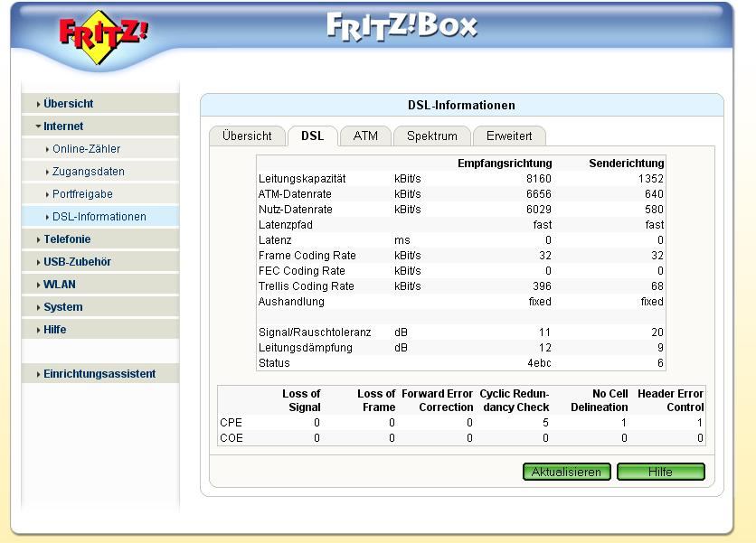Click the Frame Coding Rate label
Screen dimensions: 756x543
pos(307,256)
